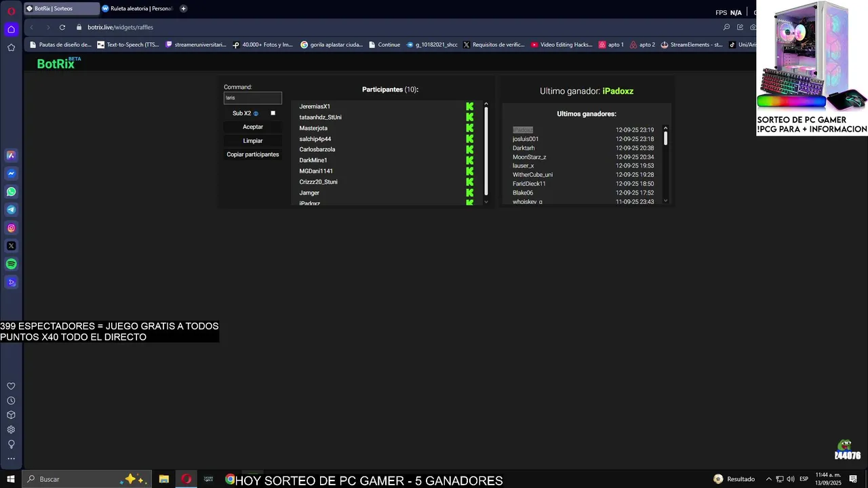
Task: Click the Sub X2 info icon
Action: [x=256, y=114]
